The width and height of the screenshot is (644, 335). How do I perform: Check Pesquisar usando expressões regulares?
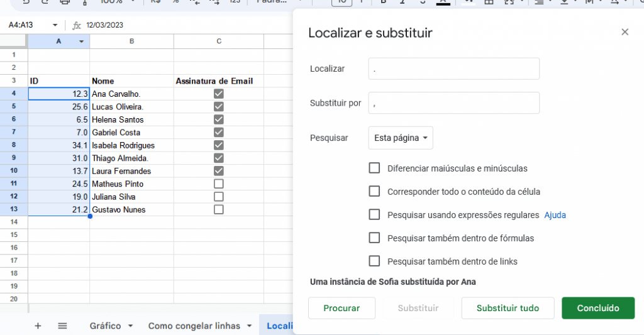point(374,215)
